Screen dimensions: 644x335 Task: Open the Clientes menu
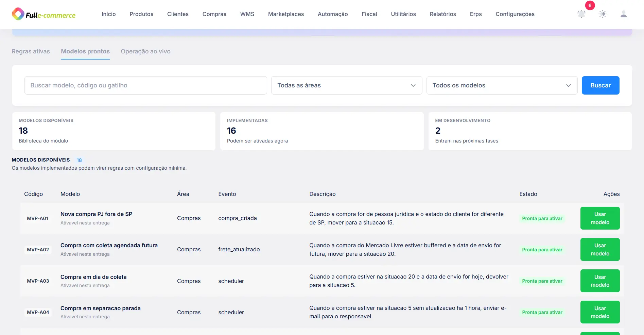(178, 14)
